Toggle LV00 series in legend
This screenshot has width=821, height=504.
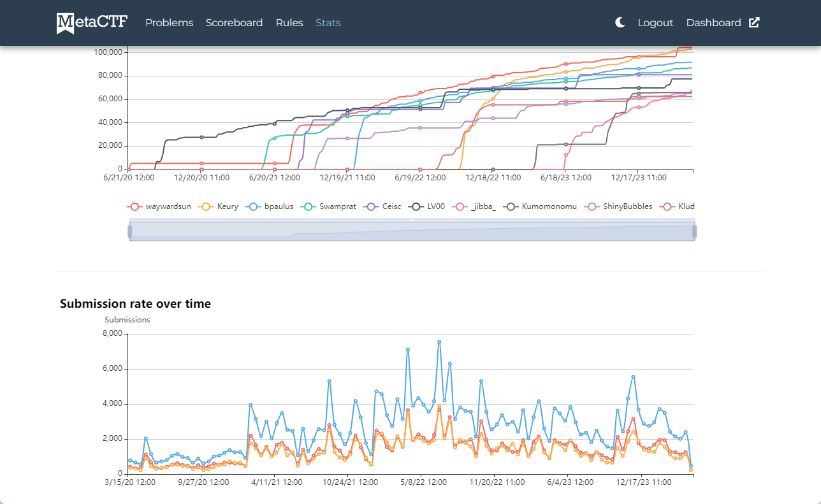tap(427, 206)
